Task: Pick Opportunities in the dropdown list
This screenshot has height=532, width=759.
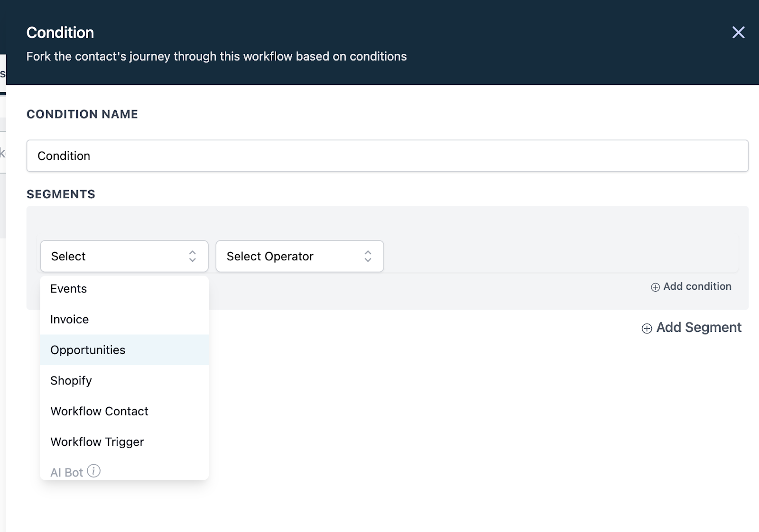Action: tap(88, 350)
